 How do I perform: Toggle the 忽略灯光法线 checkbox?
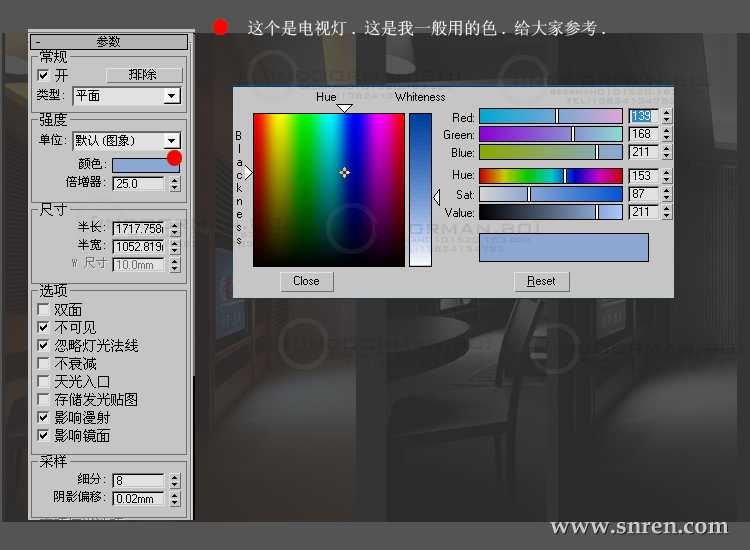click(x=43, y=345)
